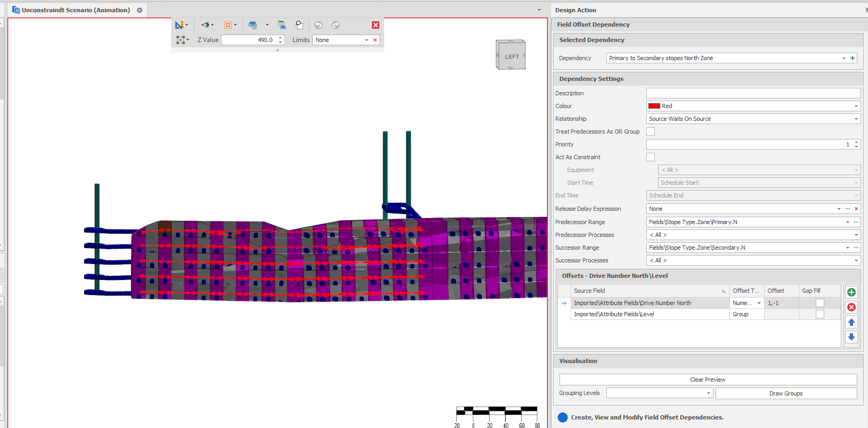Image resolution: width=868 pixels, height=428 pixels.
Task: Check Gap Fill for Drive Number North row
Action: pos(820,303)
